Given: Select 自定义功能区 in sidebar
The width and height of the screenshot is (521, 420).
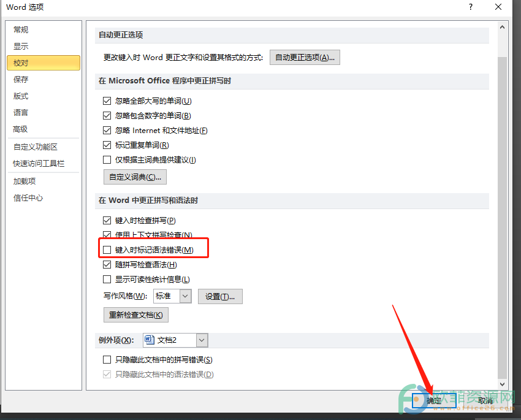Looking at the screenshot, I should pyautogui.click(x=35, y=147).
